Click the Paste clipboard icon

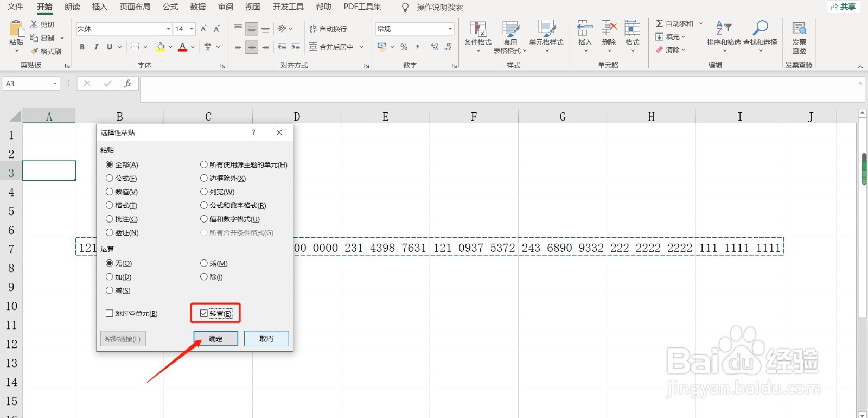point(16,29)
